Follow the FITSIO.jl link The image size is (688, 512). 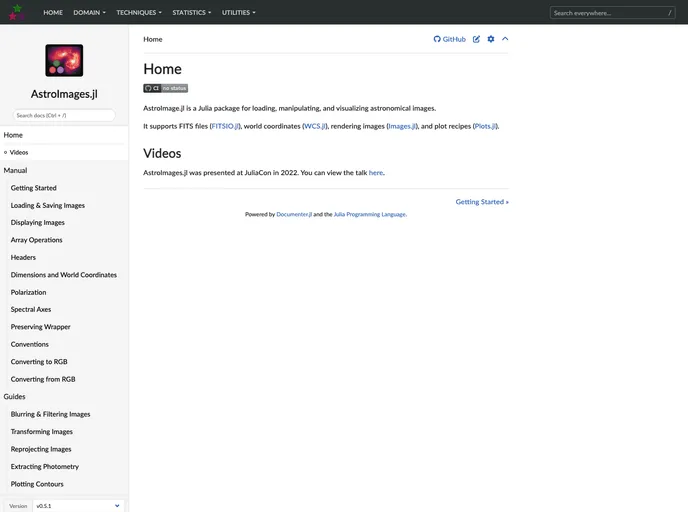pos(225,126)
